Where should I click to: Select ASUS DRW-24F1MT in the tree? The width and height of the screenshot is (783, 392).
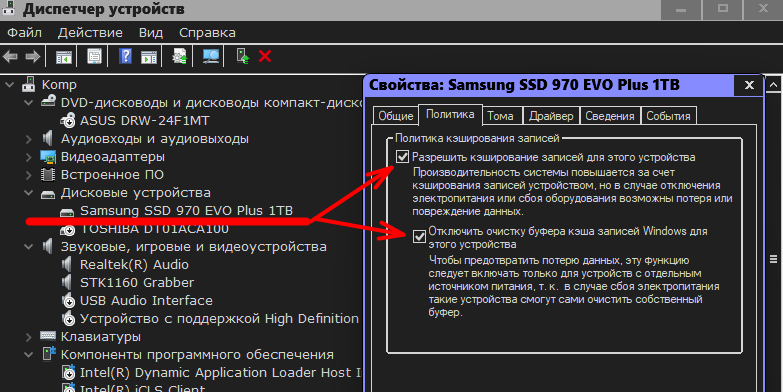point(145,121)
